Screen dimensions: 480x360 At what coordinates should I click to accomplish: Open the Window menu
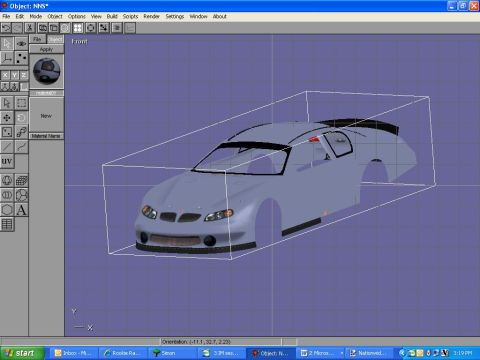pyautogui.click(x=198, y=16)
